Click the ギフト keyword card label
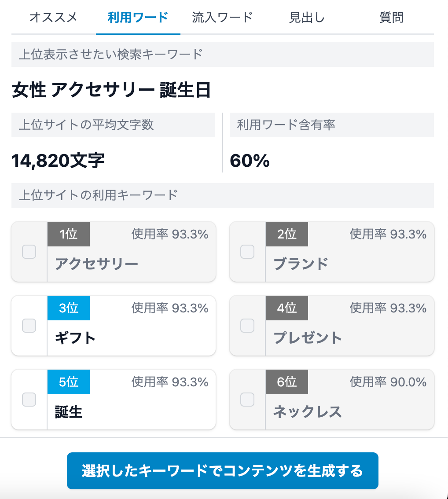The image size is (448, 499). 75,338
